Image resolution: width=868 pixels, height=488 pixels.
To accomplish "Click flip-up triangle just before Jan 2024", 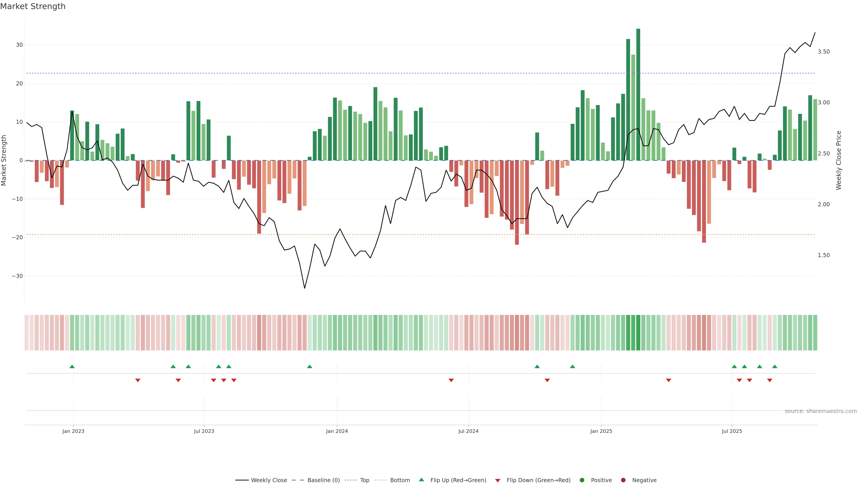I will (x=310, y=366).
